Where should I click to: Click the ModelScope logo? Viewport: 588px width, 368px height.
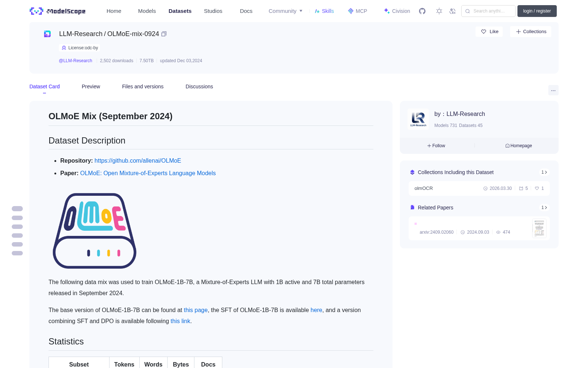coord(57,11)
